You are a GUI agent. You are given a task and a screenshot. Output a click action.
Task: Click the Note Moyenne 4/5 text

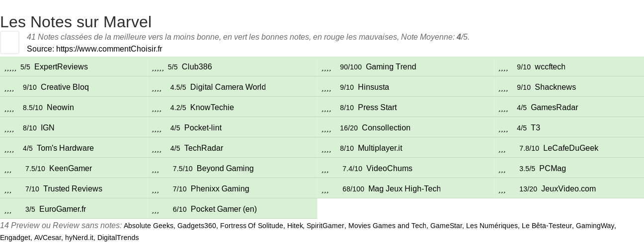coord(435,37)
